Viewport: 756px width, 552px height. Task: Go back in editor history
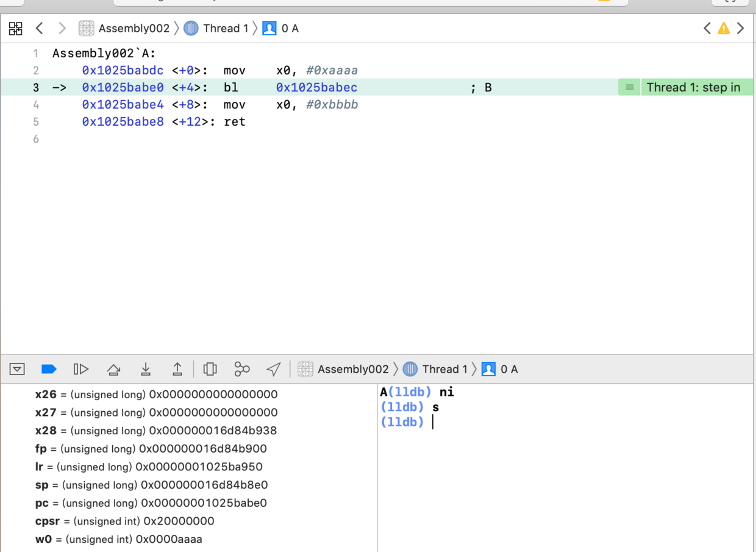pos(40,28)
